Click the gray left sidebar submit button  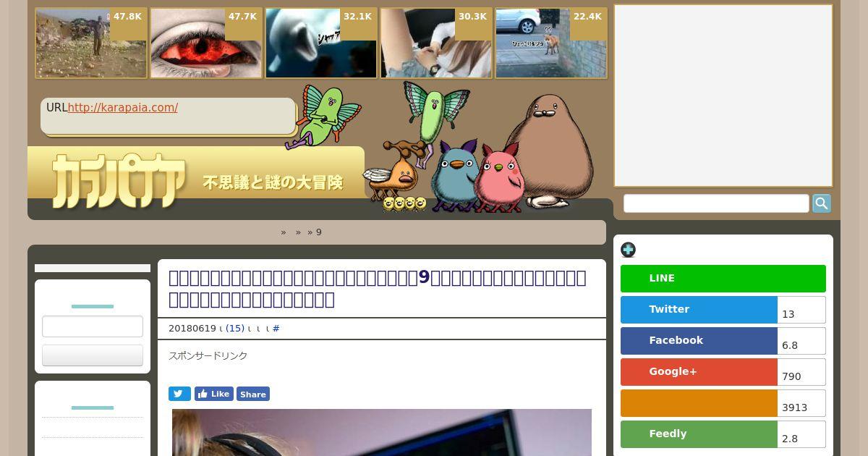93,355
